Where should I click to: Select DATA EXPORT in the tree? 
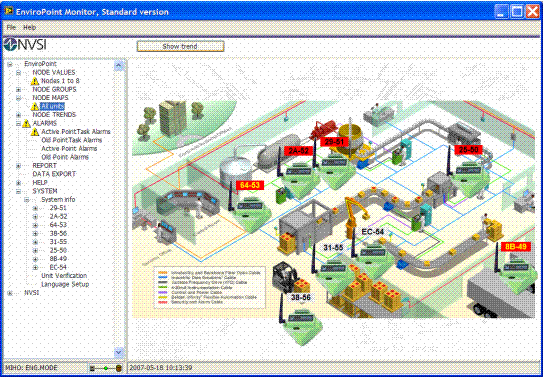(x=54, y=174)
